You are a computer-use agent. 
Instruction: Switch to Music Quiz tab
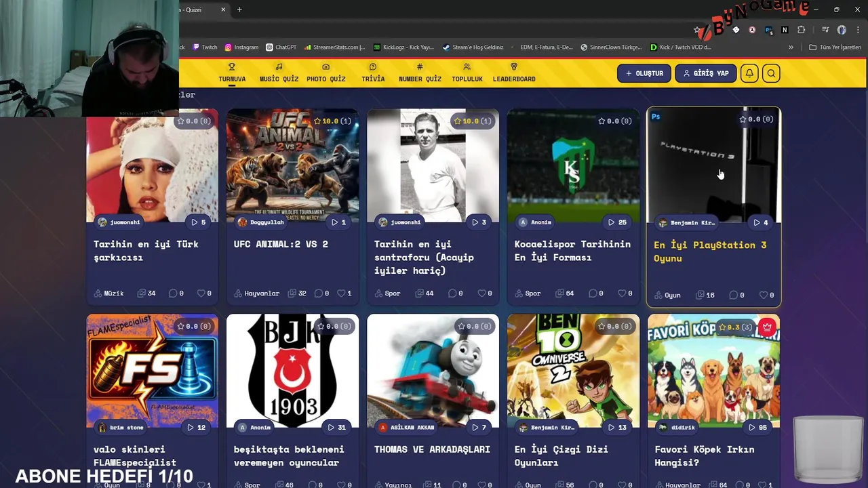coord(279,73)
